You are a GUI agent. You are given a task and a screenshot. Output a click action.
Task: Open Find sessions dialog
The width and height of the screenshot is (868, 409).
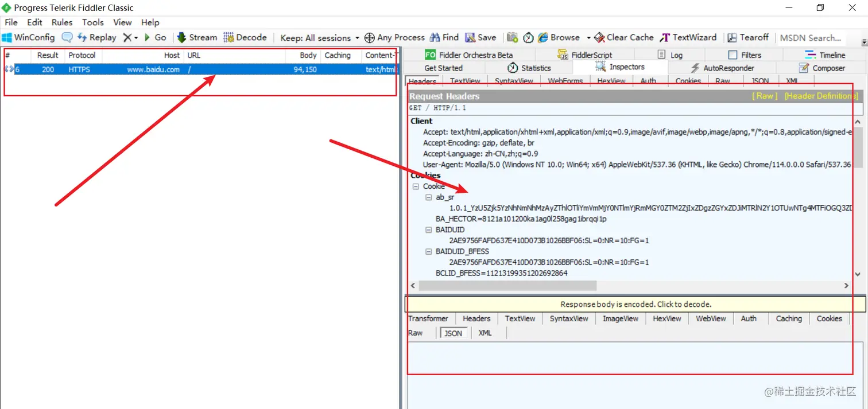[x=444, y=37]
